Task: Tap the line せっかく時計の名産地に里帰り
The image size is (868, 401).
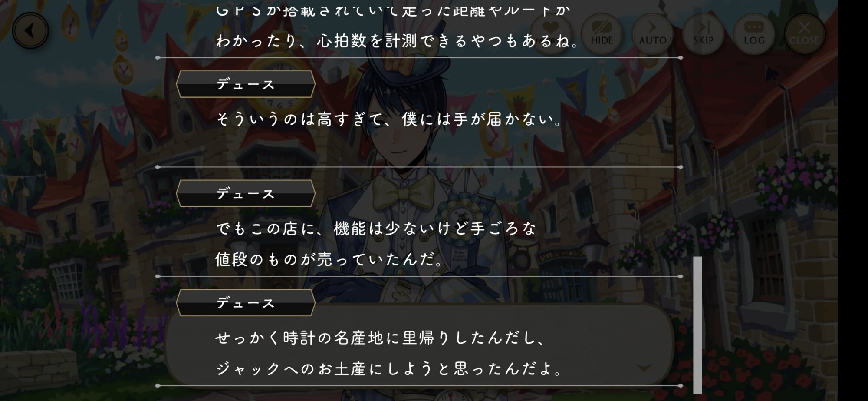Action: [x=380, y=338]
